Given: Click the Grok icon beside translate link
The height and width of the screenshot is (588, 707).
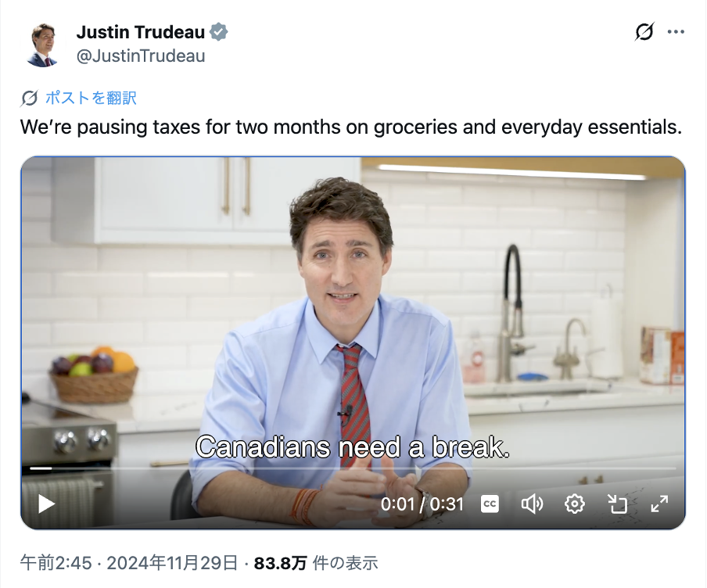Looking at the screenshot, I should (x=29, y=98).
